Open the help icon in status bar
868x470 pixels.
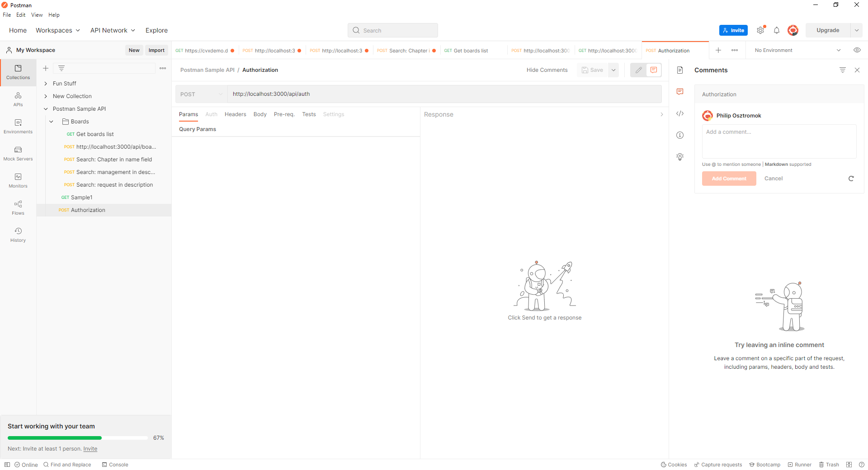pyautogui.click(x=862, y=465)
